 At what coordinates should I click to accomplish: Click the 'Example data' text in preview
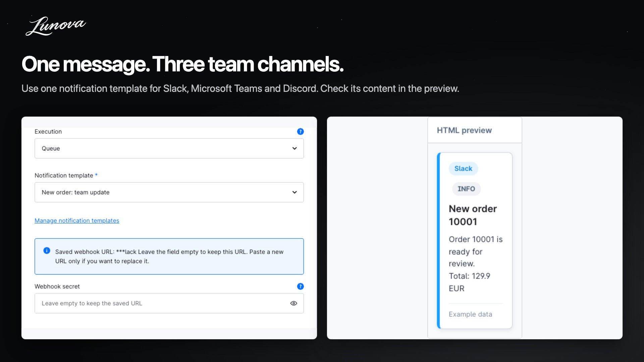click(x=470, y=314)
